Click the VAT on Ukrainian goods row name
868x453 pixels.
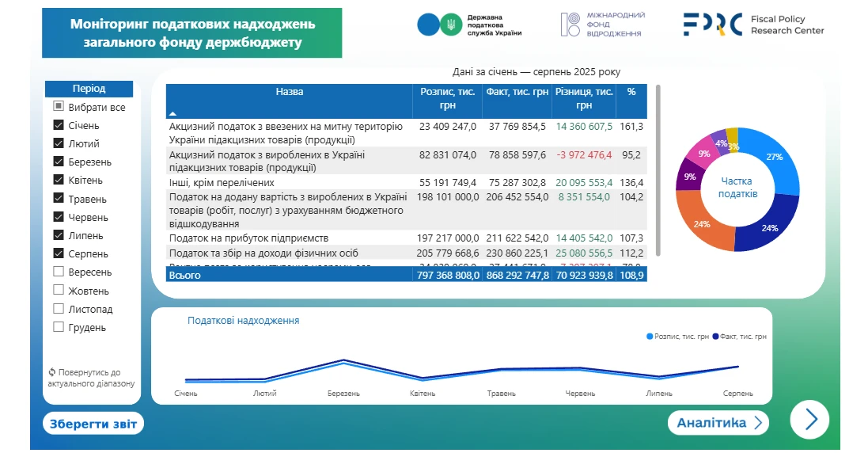[x=288, y=211]
